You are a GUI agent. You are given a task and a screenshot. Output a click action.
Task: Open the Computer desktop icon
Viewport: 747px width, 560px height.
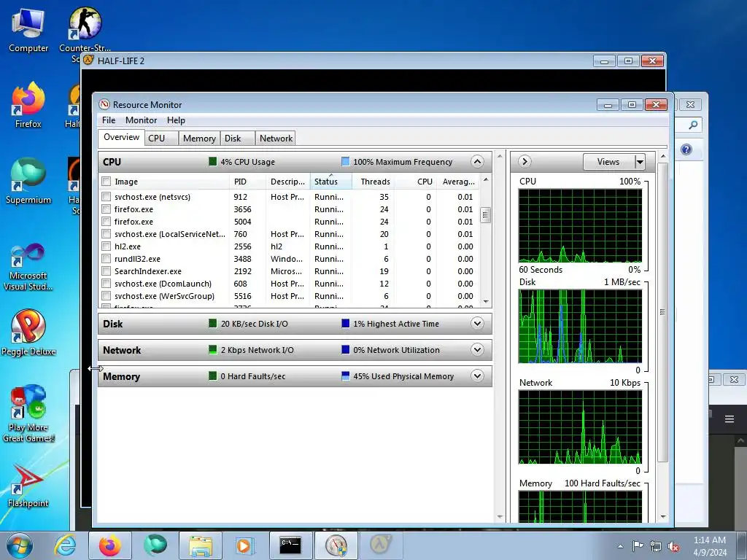[x=28, y=29]
